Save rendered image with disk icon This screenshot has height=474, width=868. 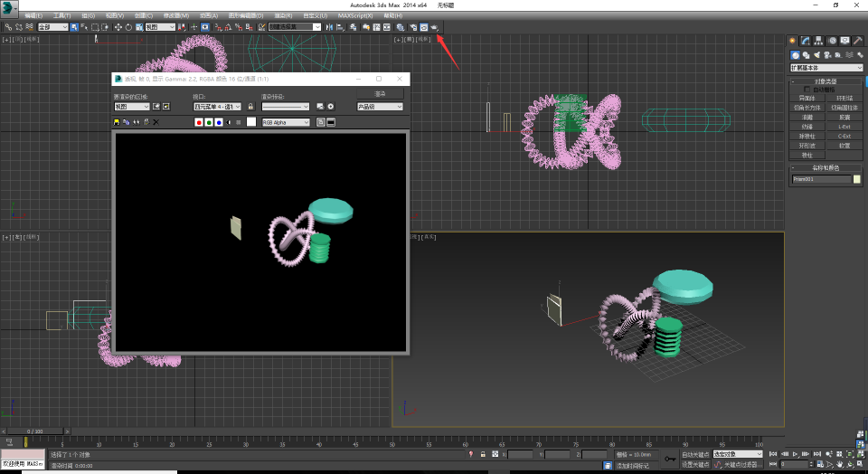(117, 121)
